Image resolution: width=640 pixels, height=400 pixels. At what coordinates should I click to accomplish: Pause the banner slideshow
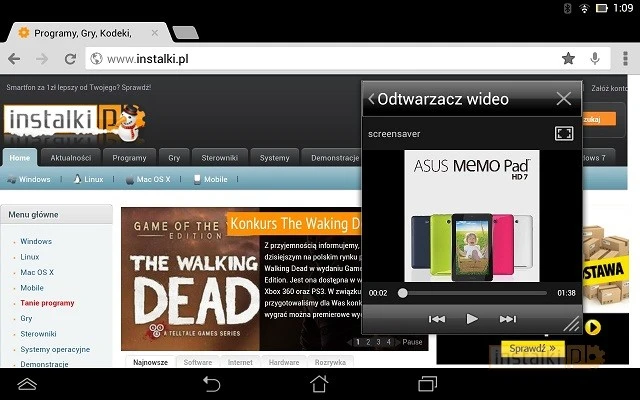[x=412, y=342]
